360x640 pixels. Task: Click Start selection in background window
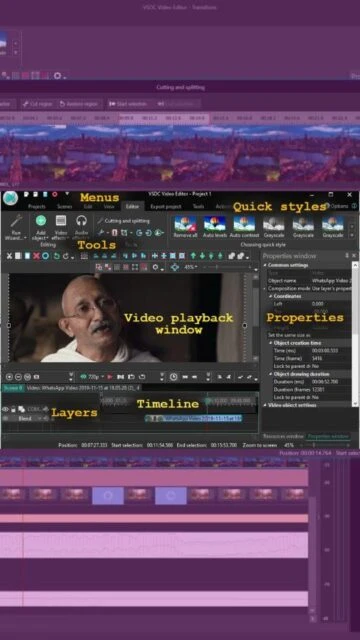(x=128, y=104)
